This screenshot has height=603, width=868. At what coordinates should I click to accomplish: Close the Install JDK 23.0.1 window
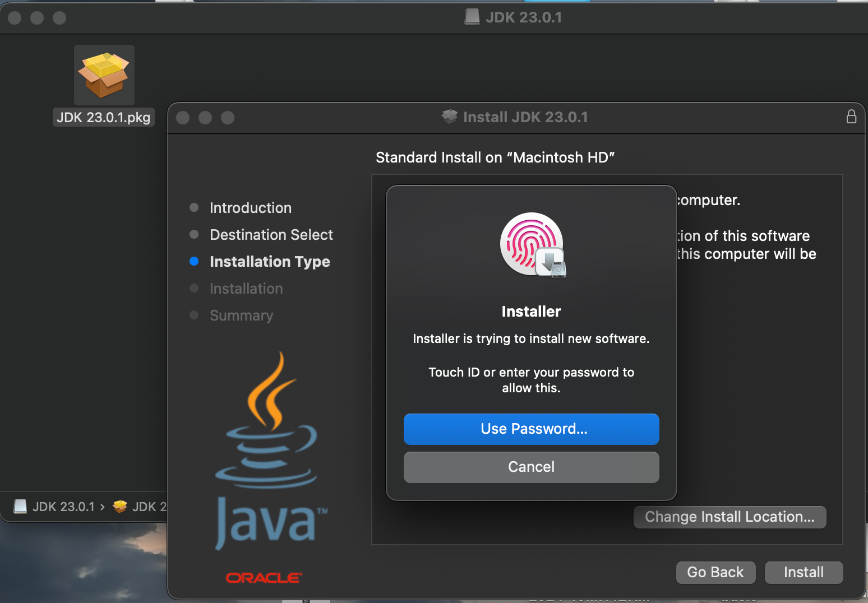(x=183, y=118)
